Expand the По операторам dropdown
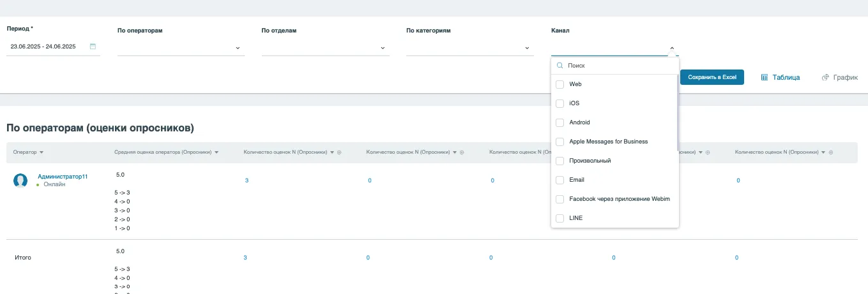868x294 pixels. click(238, 48)
